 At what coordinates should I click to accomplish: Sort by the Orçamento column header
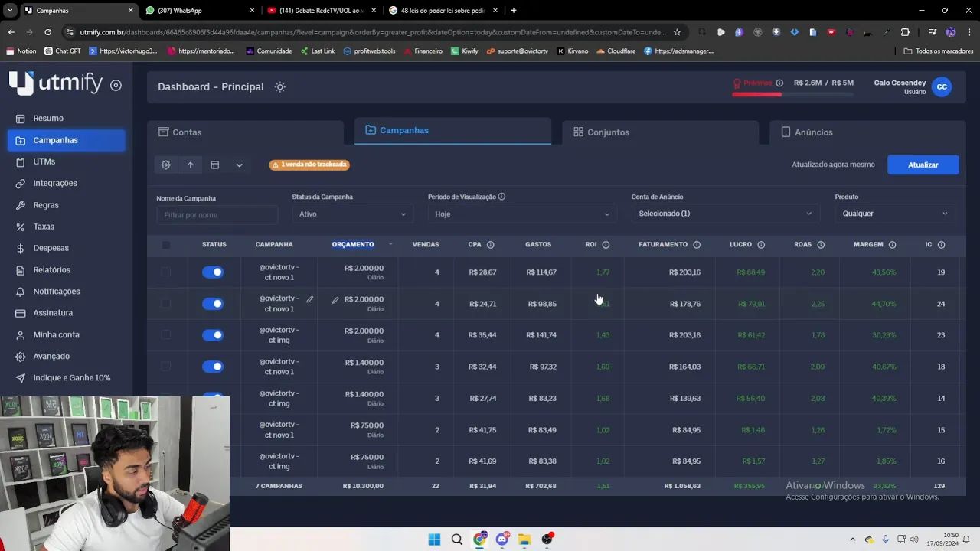353,244
